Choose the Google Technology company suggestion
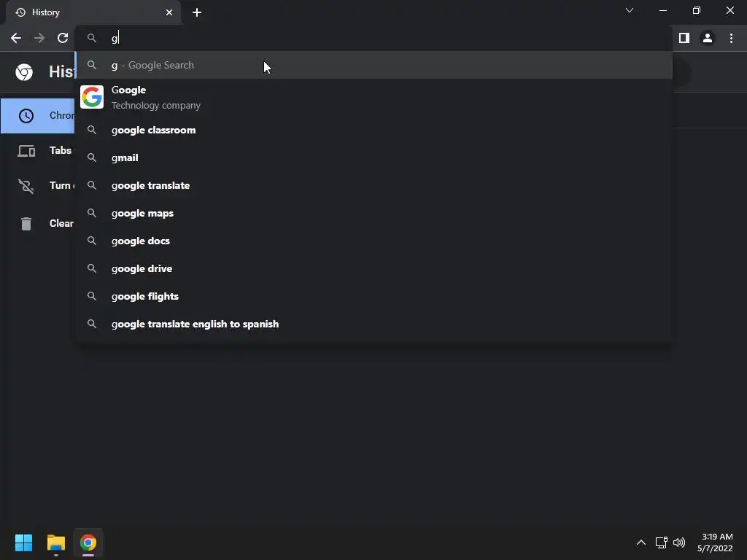 [x=374, y=97]
